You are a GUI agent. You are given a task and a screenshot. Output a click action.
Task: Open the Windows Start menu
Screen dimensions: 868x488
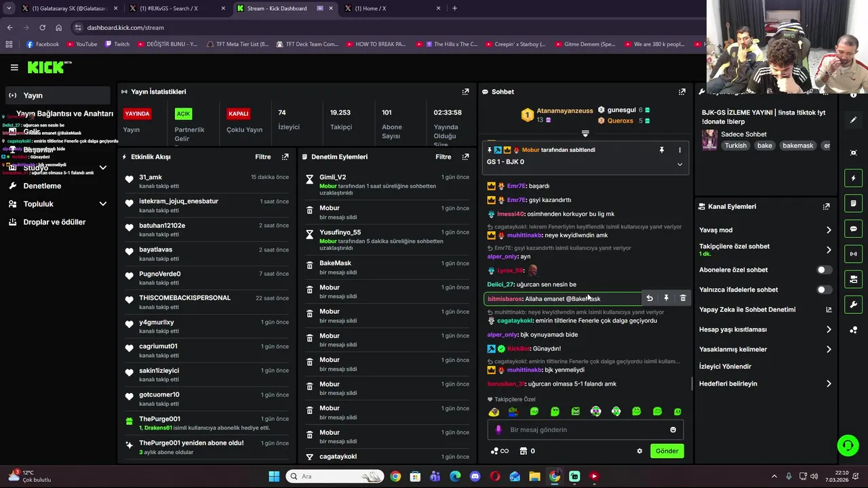[x=274, y=476]
